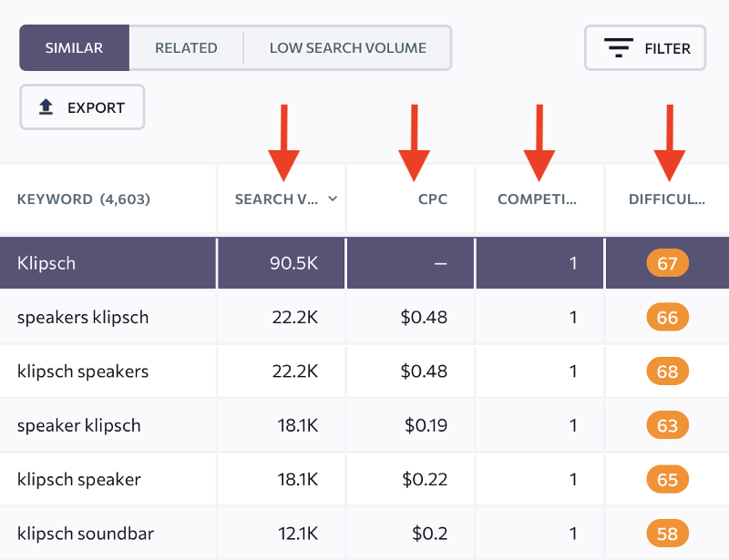
Task: Select the Klipsch keyword row
Action: [x=364, y=263]
